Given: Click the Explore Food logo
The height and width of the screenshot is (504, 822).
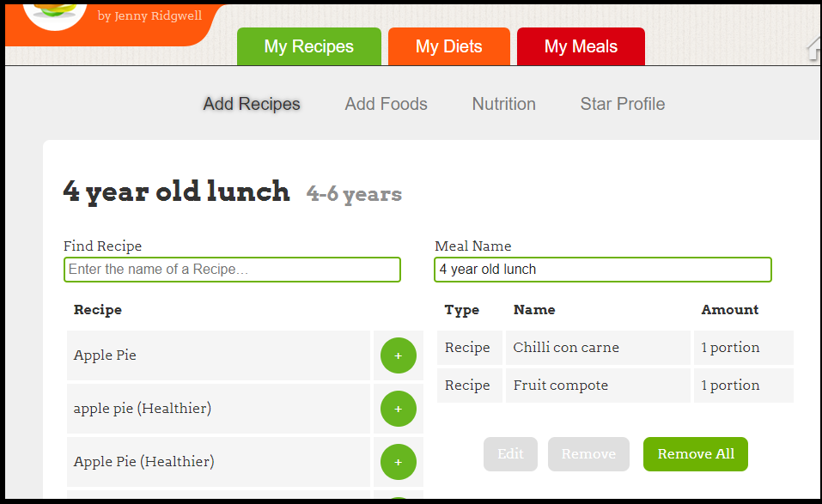Looking at the screenshot, I should click(53, 13).
